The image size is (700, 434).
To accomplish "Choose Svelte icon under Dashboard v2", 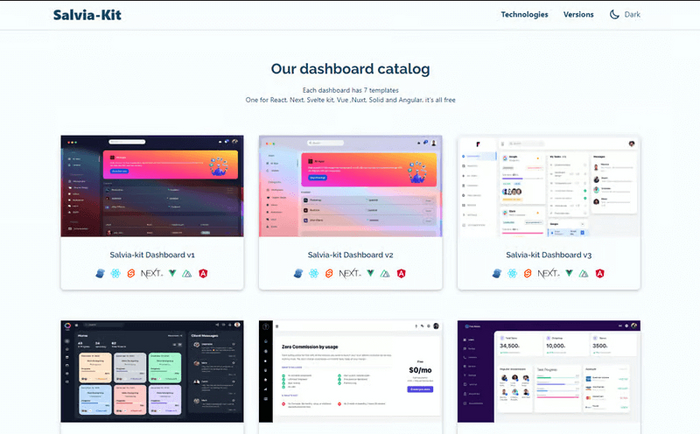I will pos(329,273).
